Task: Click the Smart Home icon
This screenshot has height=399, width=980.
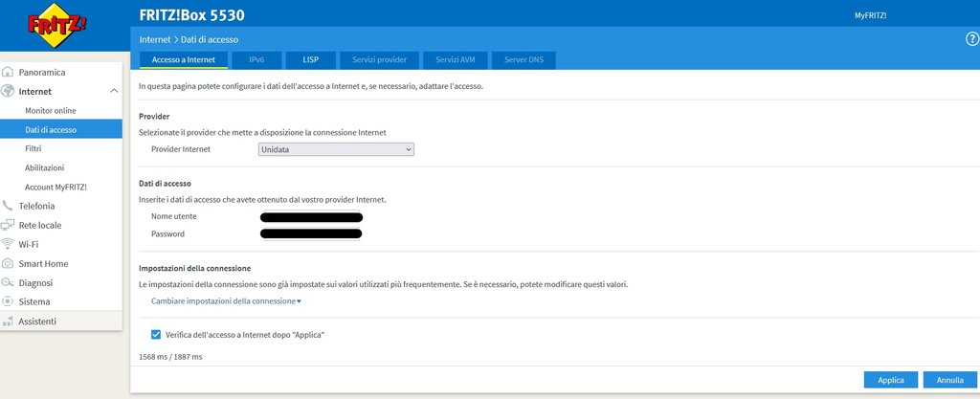Action: tap(8, 263)
